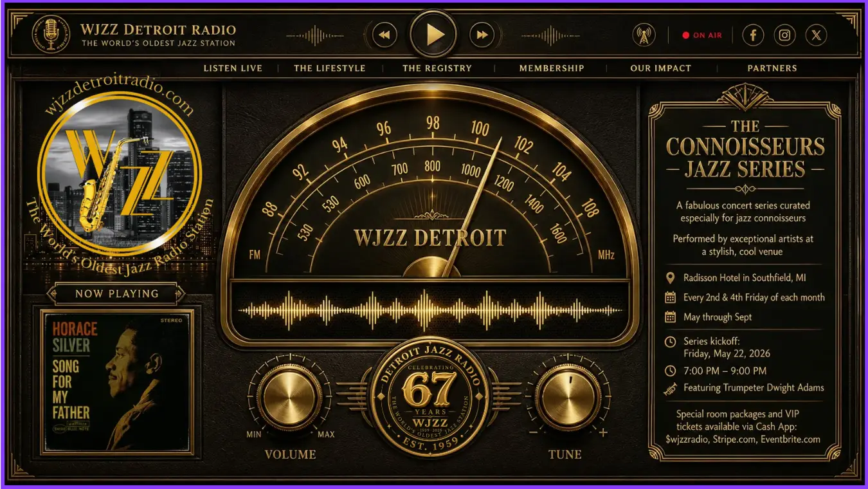868x489 pixels.
Task: Click clock icon beside 7:00 PM – 9:00 PM
Action: pos(671,371)
